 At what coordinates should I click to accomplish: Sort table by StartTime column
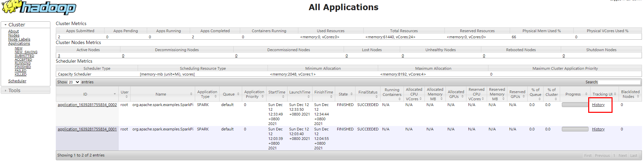point(277,94)
